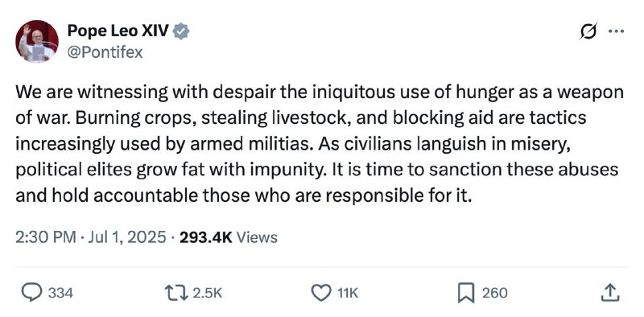The height and width of the screenshot is (317, 644).
Task: Click the Grok slashed circle icon
Action: pos(588,31)
